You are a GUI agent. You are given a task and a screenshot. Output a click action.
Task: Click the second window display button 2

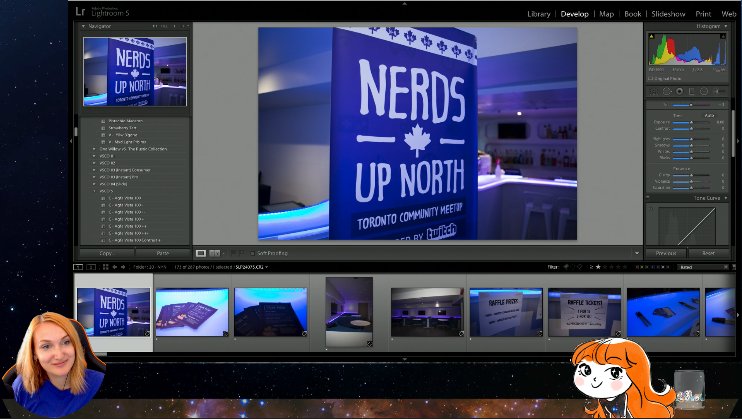point(91,267)
